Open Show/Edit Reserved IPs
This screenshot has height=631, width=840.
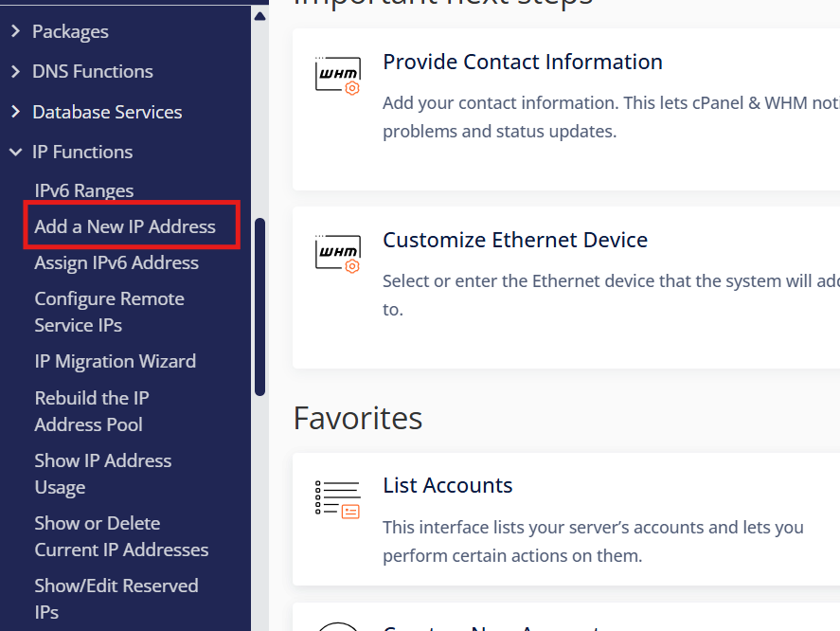pos(116,599)
